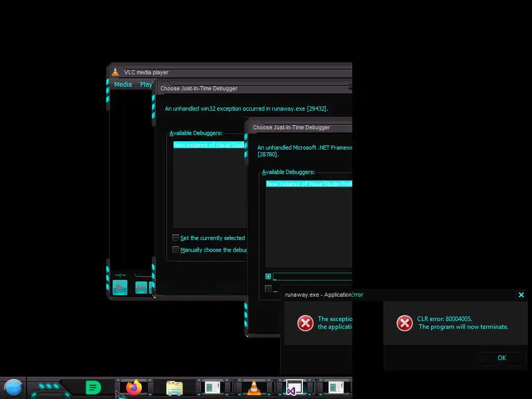Click the 'runaway.exe - Application Error' title

(x=324, y=295)
